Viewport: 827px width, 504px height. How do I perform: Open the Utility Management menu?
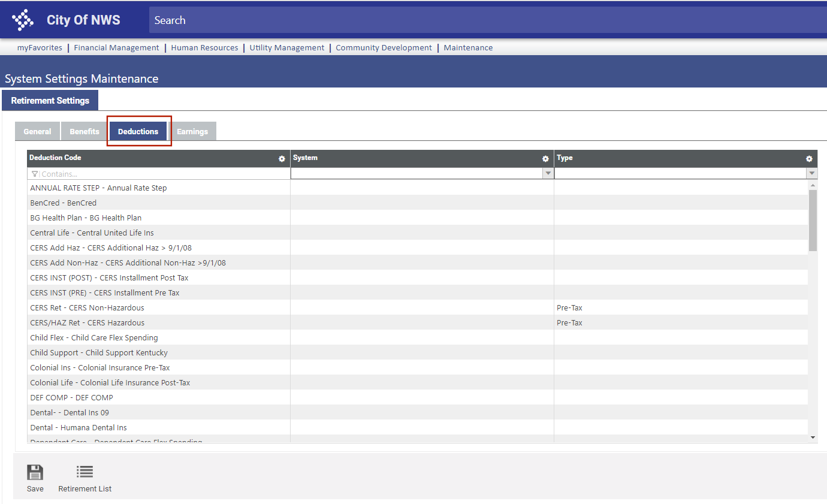coord(286,48)
